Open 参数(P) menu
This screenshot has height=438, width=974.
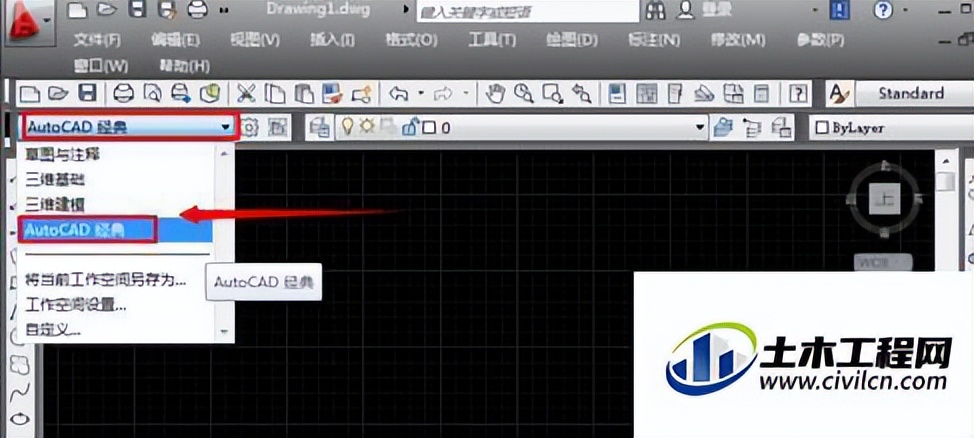pyautogui.click(x=821, y=40)
